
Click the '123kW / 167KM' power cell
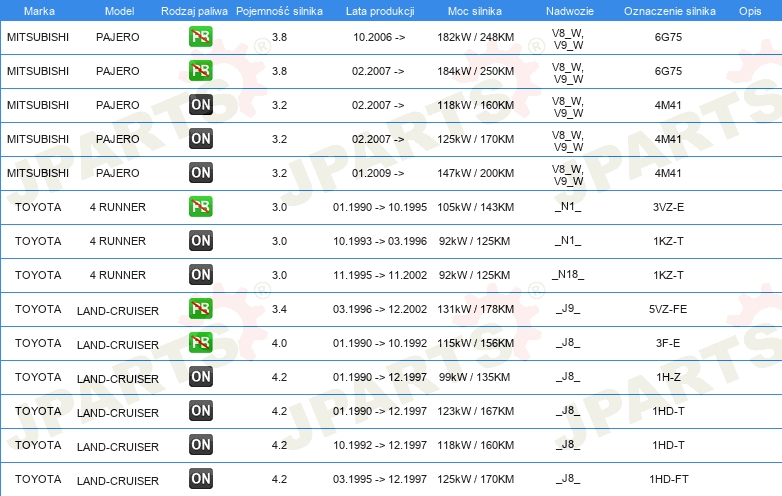[x=475, y=411]
